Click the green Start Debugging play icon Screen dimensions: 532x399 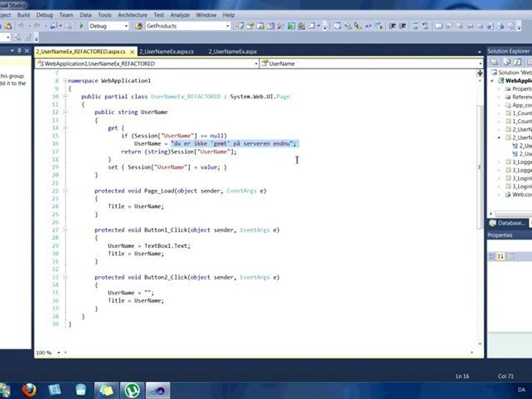[x=81, y=26]
